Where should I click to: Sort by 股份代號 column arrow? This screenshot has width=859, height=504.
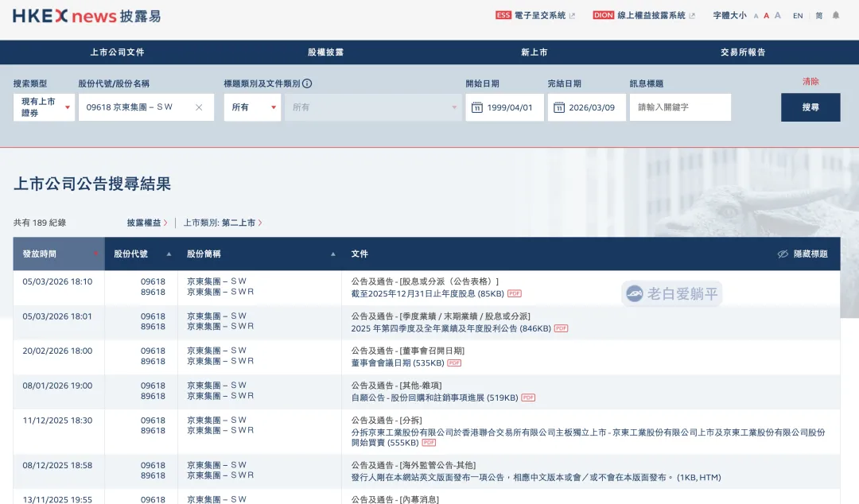tap(169, 254)
